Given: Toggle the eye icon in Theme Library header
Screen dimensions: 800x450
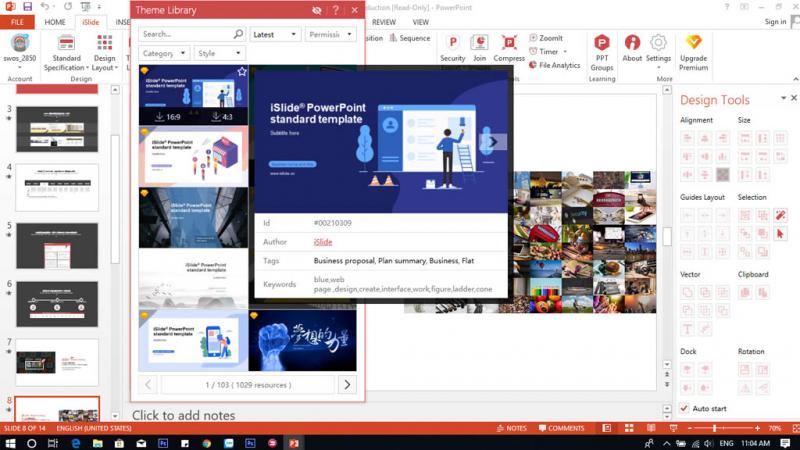Looking at the screenshot, I should (x=317, y=10).
